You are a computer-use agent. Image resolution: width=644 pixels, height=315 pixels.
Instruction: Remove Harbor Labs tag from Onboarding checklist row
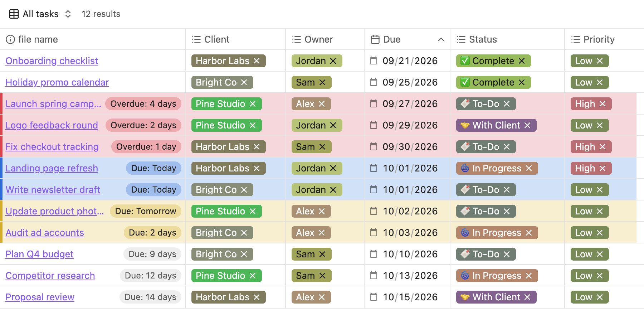[x=257, y=61]
